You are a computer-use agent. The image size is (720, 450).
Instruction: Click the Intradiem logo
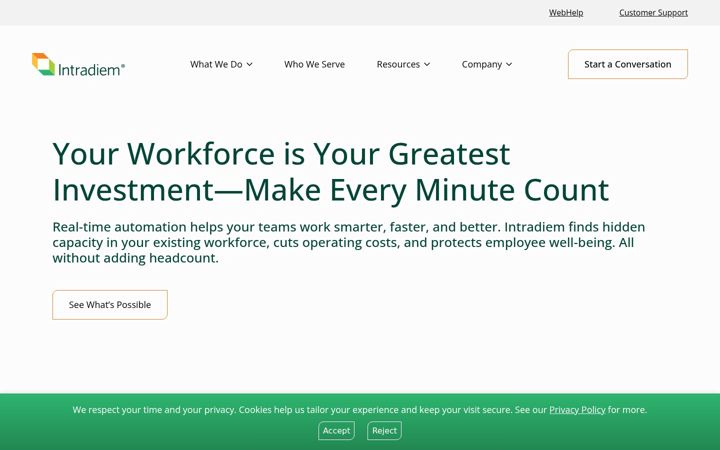(x=79, y=64)
